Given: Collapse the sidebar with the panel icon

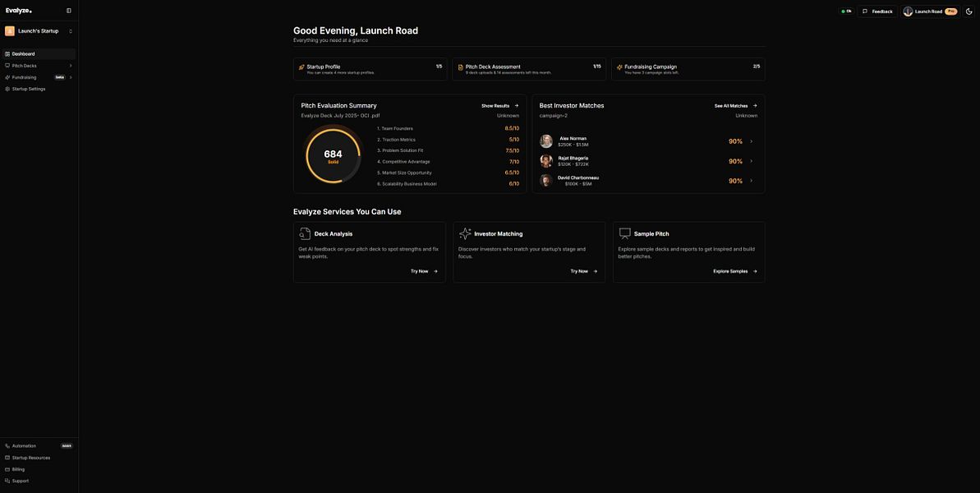Looking at the screenshot, I should coord(69,11).
